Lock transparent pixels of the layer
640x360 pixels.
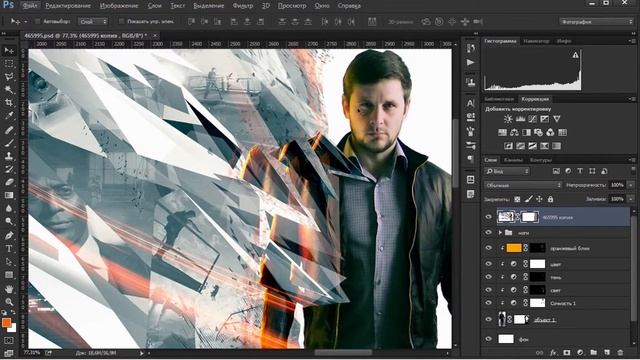click(x=517, y=199)
